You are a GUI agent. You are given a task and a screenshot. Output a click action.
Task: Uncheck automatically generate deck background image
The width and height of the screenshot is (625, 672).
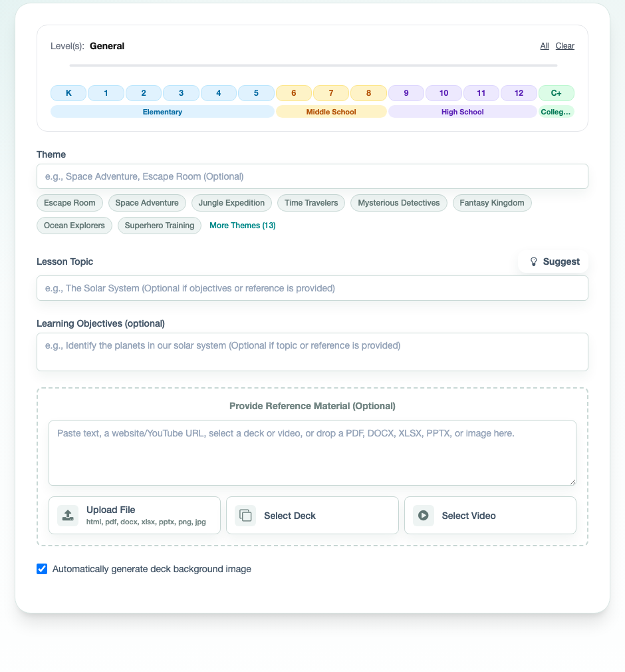pos(42,569)
